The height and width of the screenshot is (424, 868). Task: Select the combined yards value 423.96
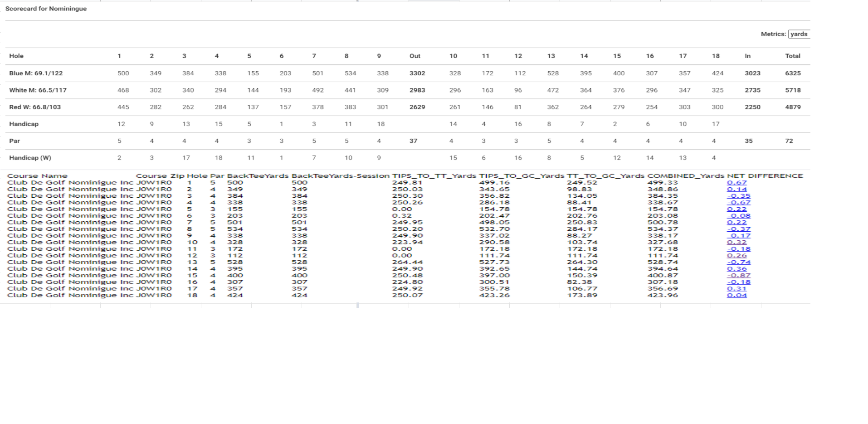pos(663,295)
